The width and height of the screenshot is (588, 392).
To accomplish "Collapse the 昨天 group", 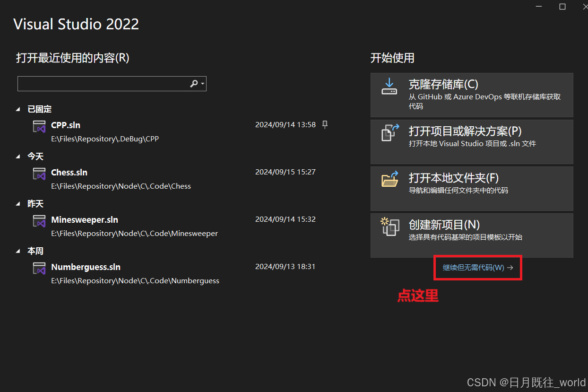I will tap(18, 204).
